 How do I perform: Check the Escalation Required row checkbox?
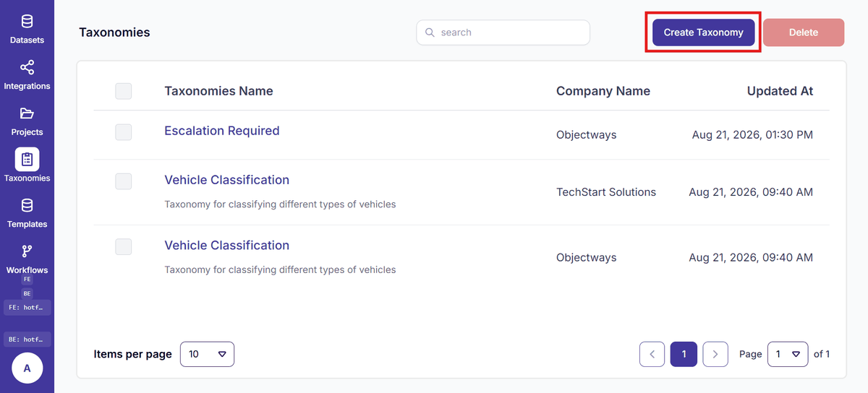[x=124, y=131]
